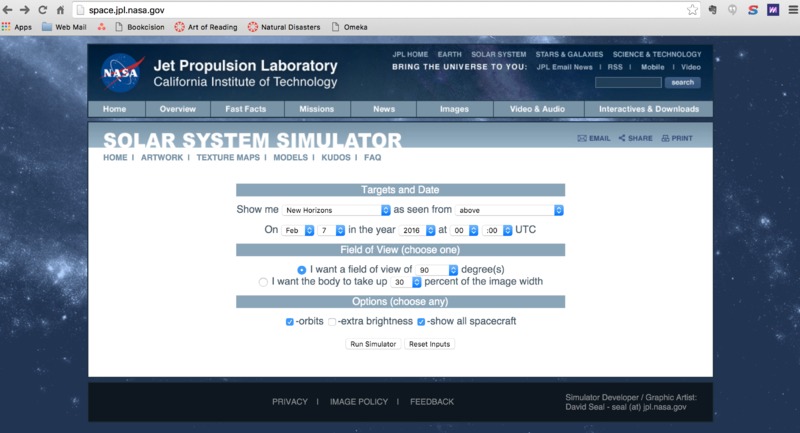Open the browser home page icon
Screen dimensions: 800x433
(60, 10)
